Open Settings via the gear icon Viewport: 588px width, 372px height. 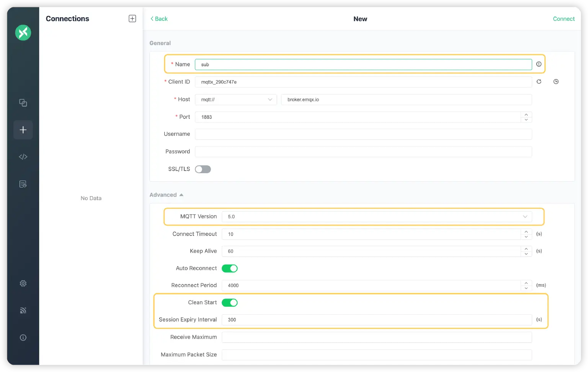click(x=23, y=283)
